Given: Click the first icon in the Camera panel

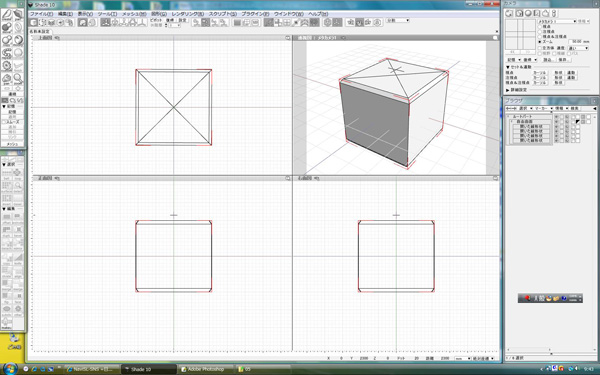Looking at the screenshot, I should pos(509,13).
